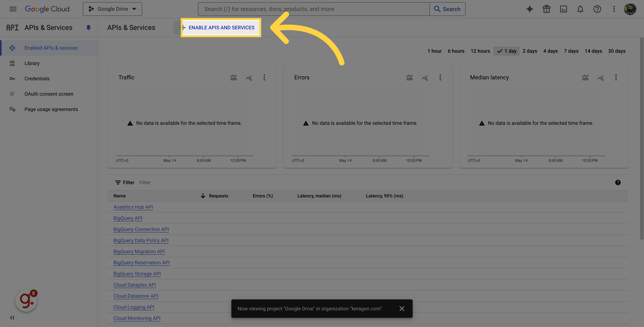Open the Median latency overflow menu
Screen dimensions: 644x327
616,77
